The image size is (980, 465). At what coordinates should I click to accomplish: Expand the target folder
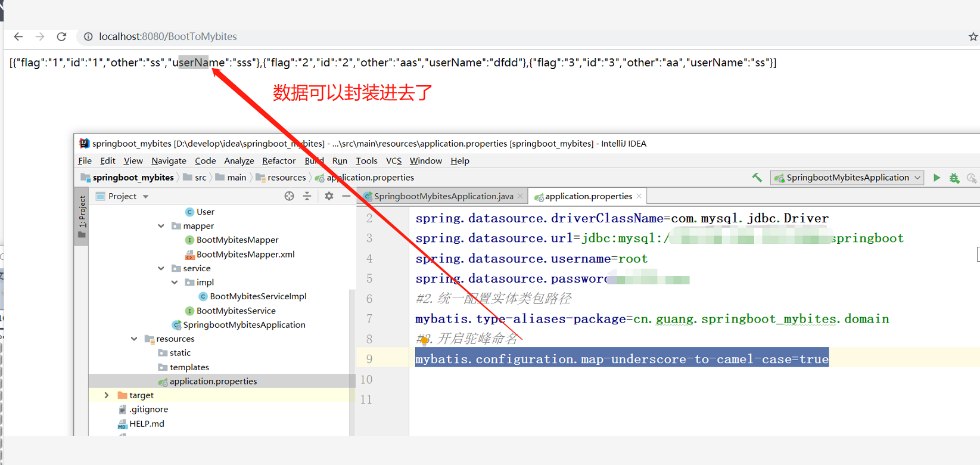(x=107, y=395)
